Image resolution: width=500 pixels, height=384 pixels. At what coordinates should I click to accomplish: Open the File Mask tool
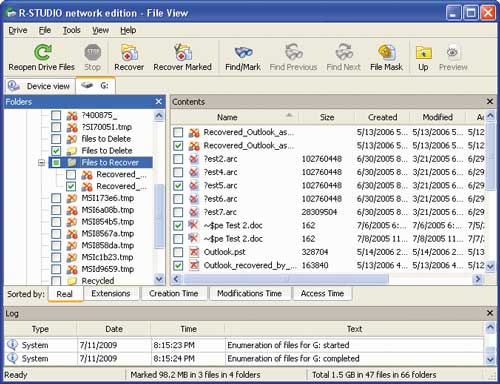[x=387, y=52]
